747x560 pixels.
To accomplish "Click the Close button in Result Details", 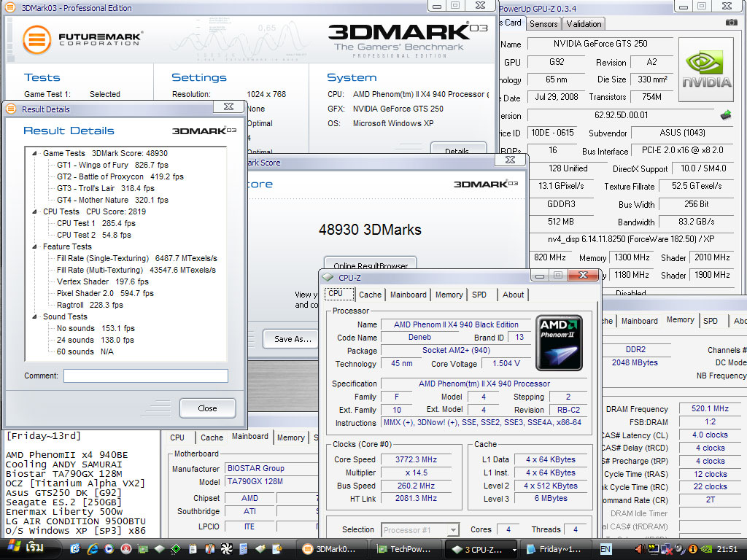I will point(207,408).
